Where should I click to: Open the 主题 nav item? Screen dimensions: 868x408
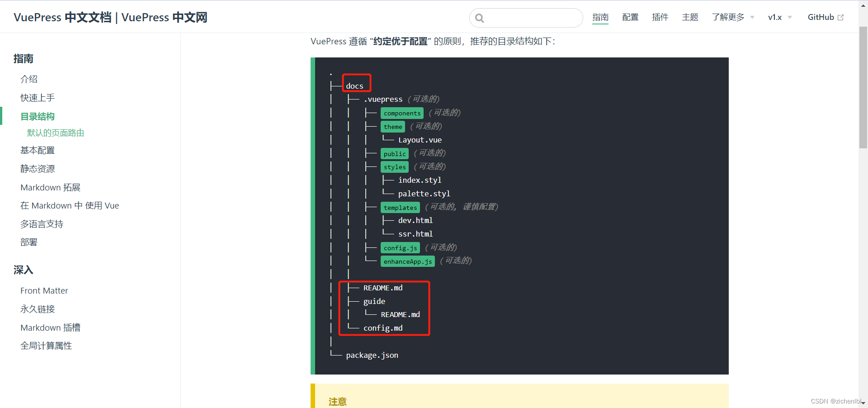pos(690,17)
